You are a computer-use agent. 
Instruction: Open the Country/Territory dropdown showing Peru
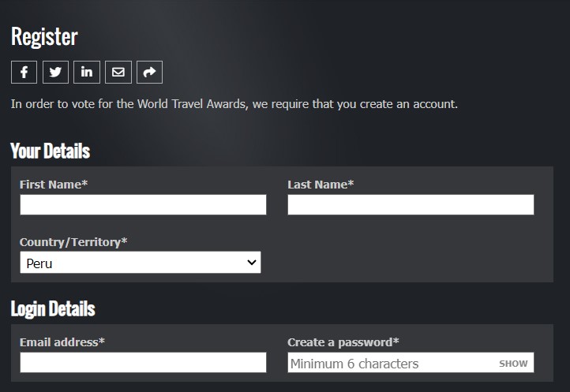click(134, 263)
